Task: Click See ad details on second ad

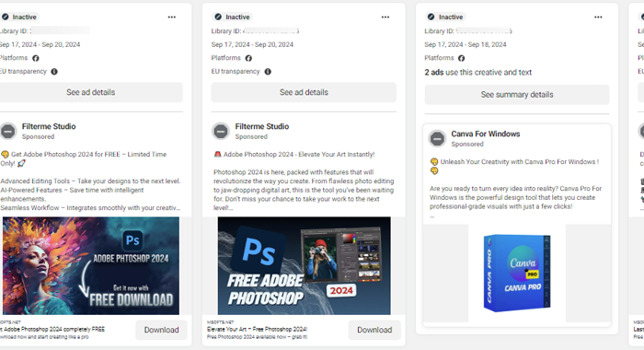Action: coord(304,92)
